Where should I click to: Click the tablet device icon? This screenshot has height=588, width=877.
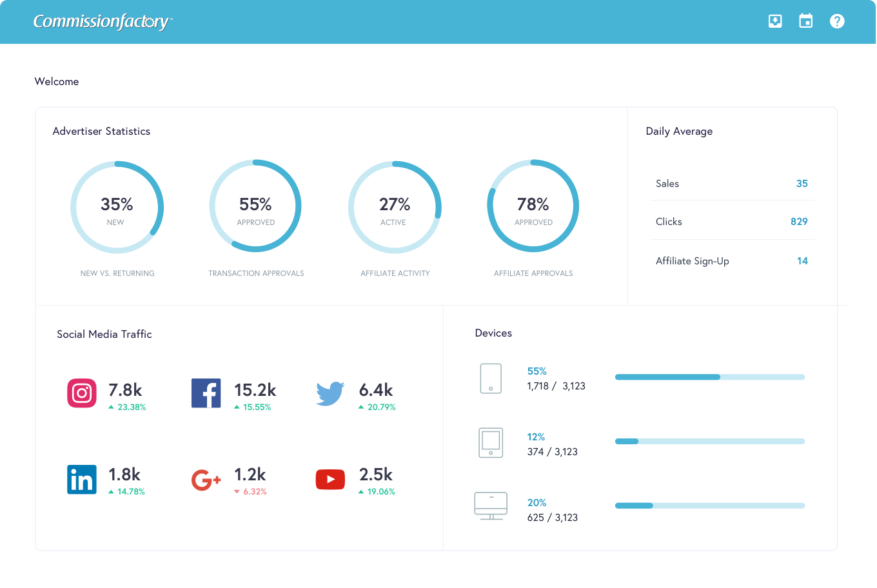coord(491,443)
